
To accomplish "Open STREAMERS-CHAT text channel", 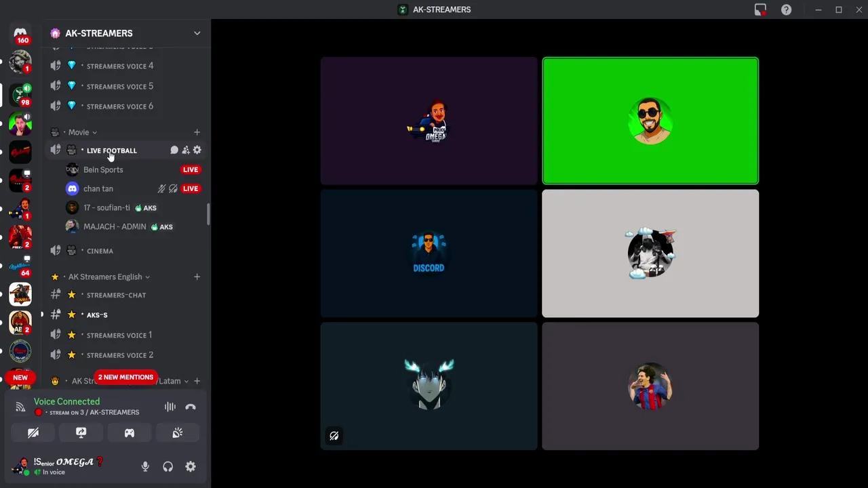I will tap(125, 295).
